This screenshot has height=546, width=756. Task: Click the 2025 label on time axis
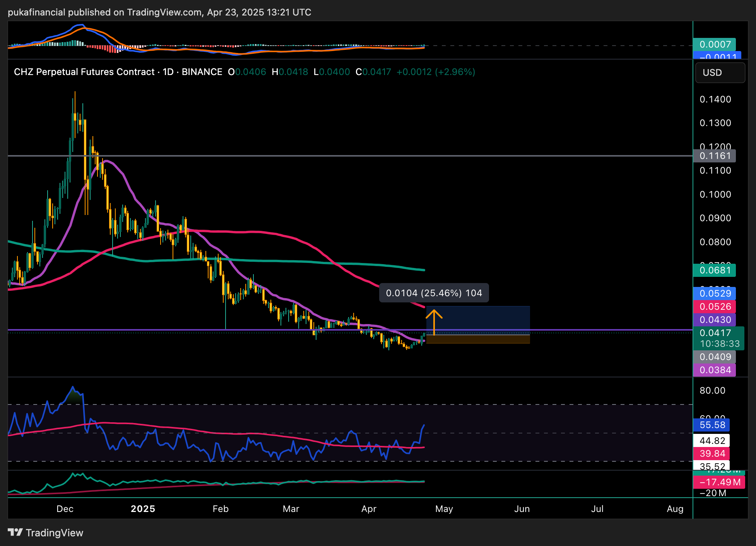click(143, 509)
